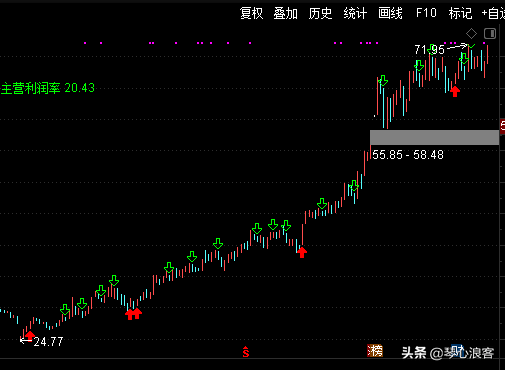Click red buy arrow near 24.77 low
This screenshot has height=370, width=505.
coord(30,335)
